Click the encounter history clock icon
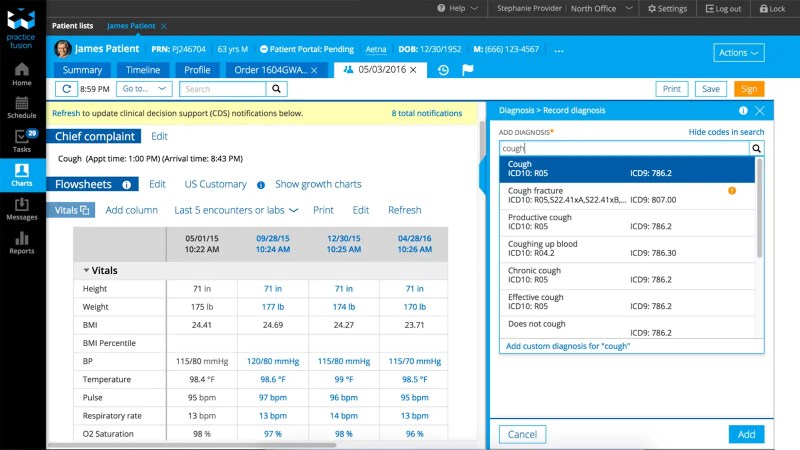Viewport: 800px width, 450px height. 443,70
